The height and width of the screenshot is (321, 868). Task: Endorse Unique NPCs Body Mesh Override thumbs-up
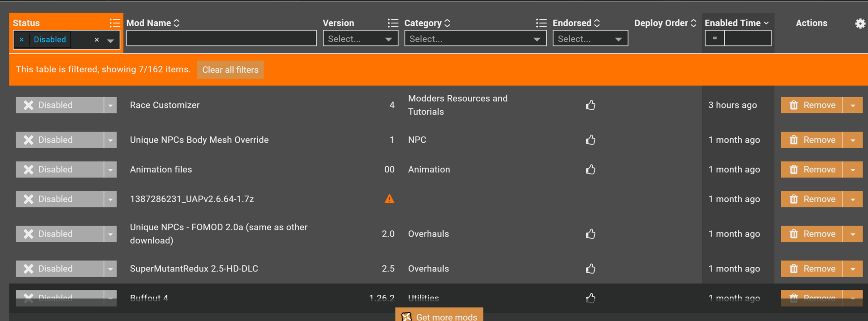pyautogui.click(x=590, y=140)
